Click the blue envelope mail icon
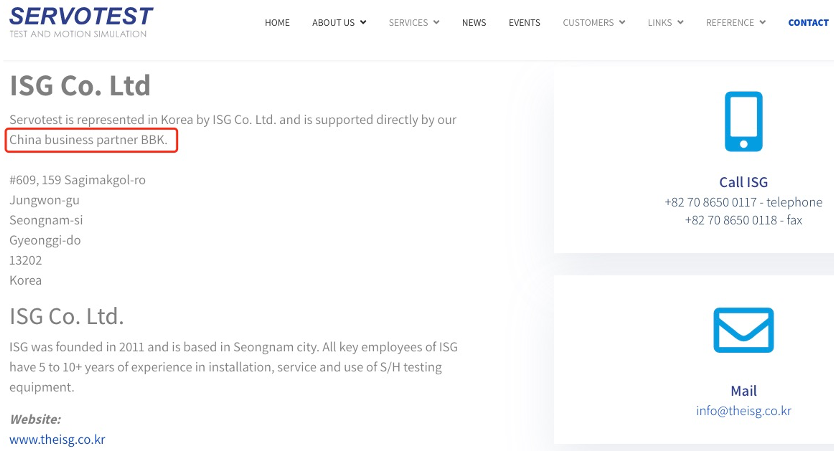The width and height of the screenshot is (834, 452). pos(744,330)
